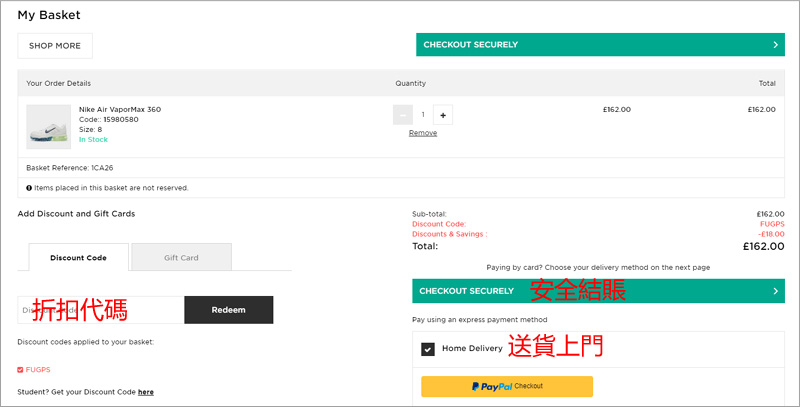800x407 pixels.
Task: Open the student discount code 'here' link
Action: tap(146, 392)
